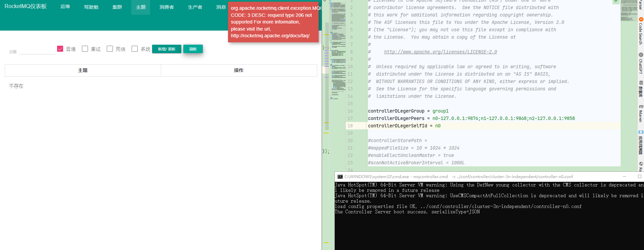The height and width of the screenshot is (250, 644).
Task: Click 'load config properties file OK' console line
Action: [458, 206]
